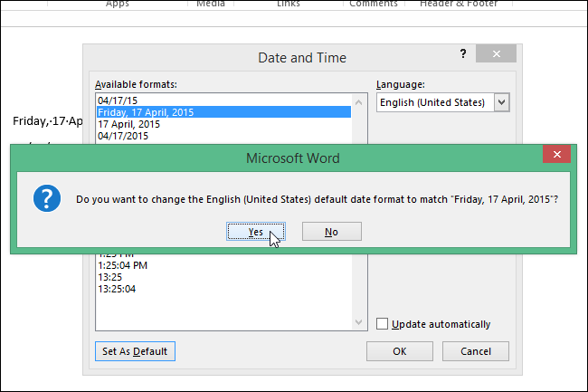This screenshot has width=588, height=392.
Task: Click Set As Default button
Action: point(135,351)
